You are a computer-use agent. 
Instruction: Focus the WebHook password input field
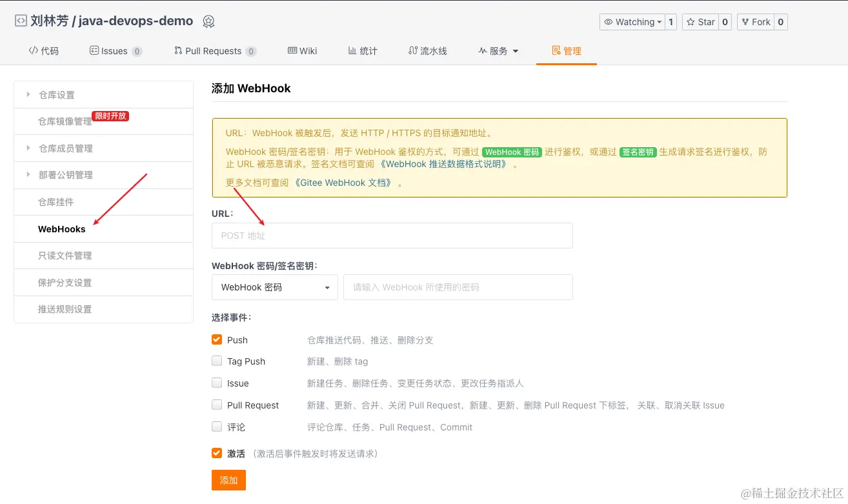[x=458, y=287]
